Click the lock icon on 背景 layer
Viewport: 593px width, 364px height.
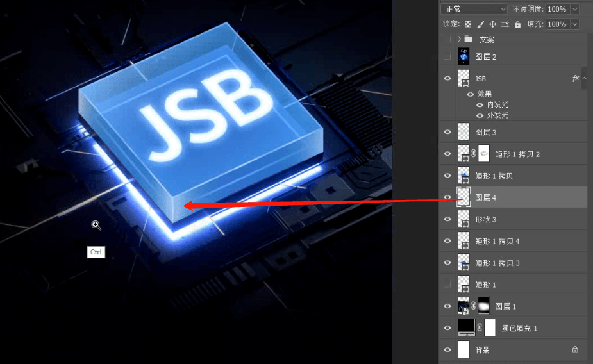575,350
